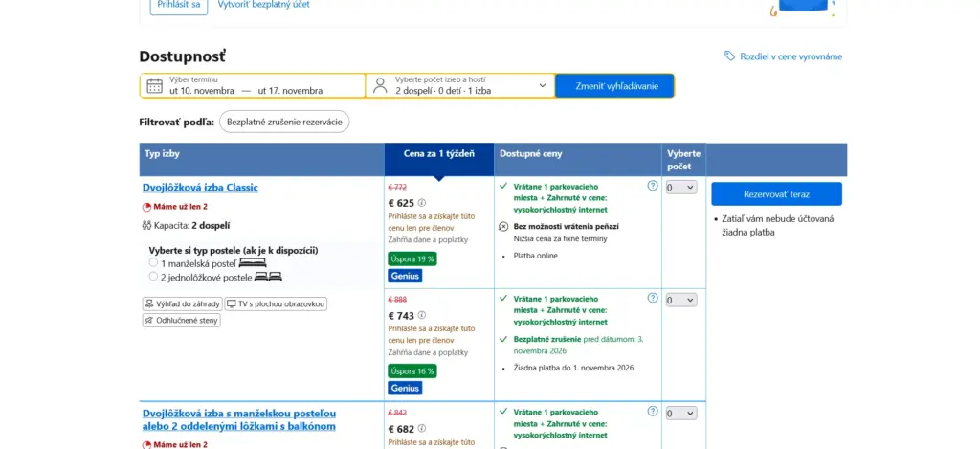The height and width of the screenshot is (449, 980).
Task: Click Genius badge under € 625 price
Action: pyautogui.click(x=405, y=276)
